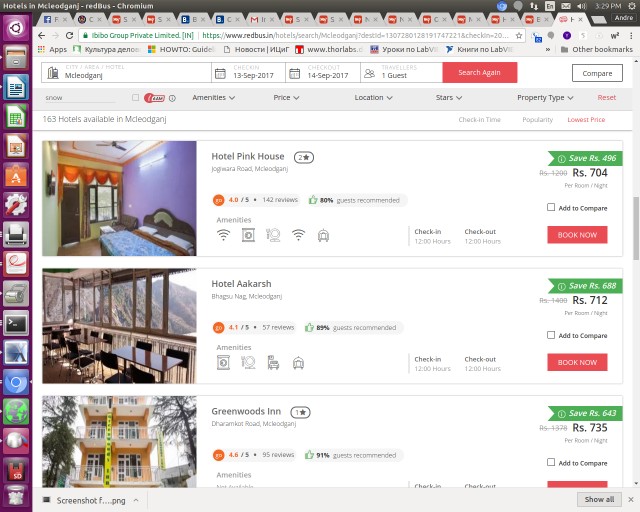Click the calendar icon in the Check-in field
Viewport: 640px width, 512px height.
(221, 72)
